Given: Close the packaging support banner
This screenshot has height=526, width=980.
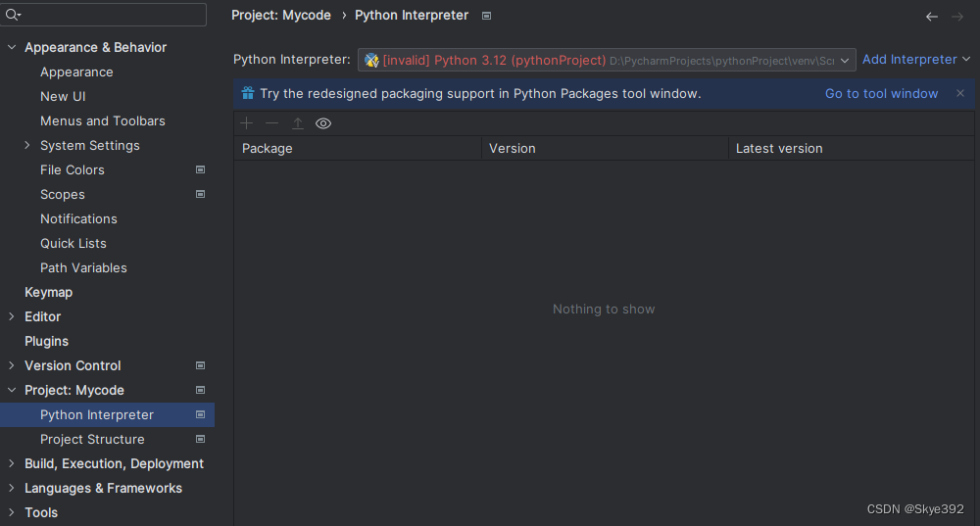Looking at the screenshot, I should click(x=960, y=93).
